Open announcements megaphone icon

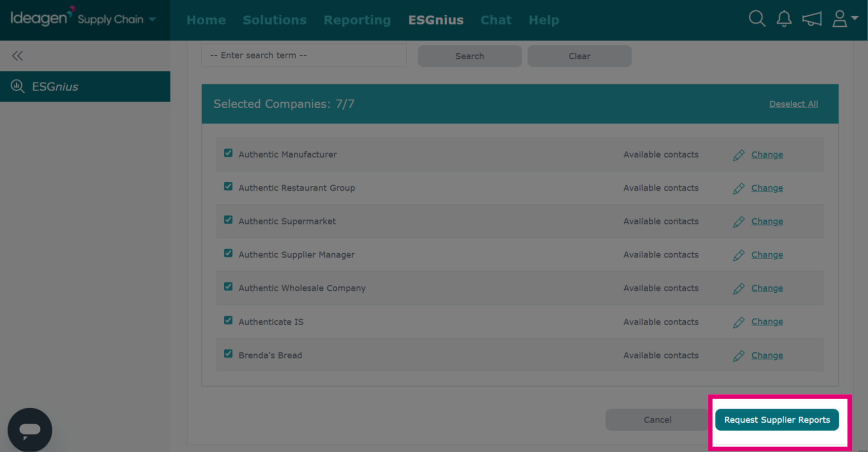pos(812,19)
